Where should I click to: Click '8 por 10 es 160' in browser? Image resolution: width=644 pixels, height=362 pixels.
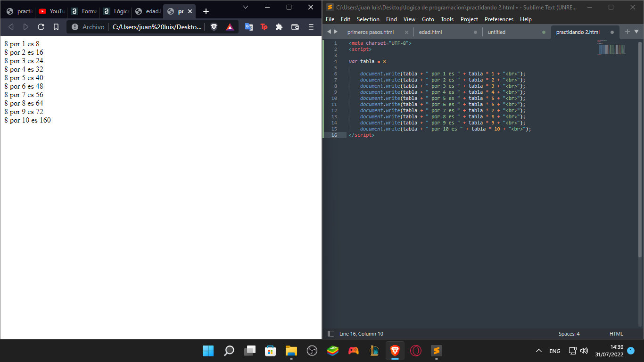pos(27,120)
